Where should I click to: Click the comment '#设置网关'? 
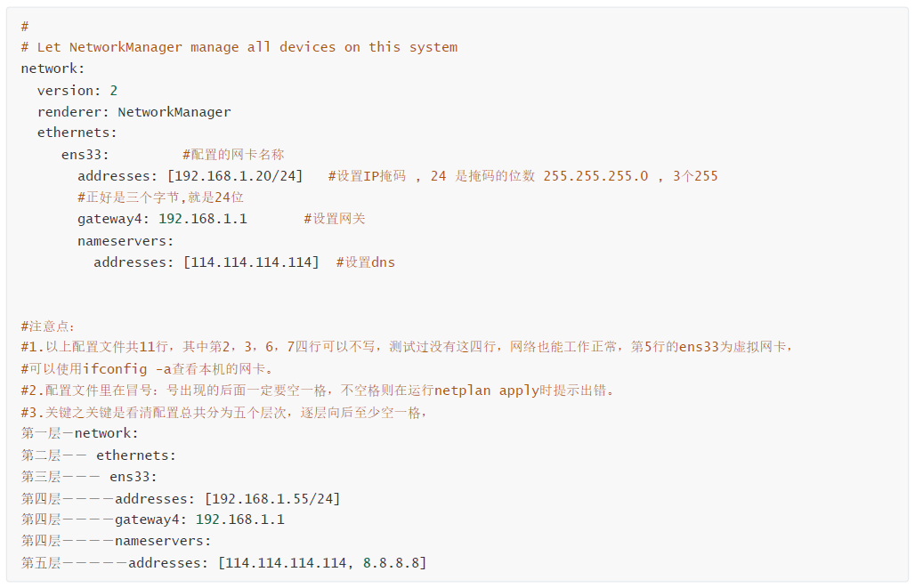335,219
